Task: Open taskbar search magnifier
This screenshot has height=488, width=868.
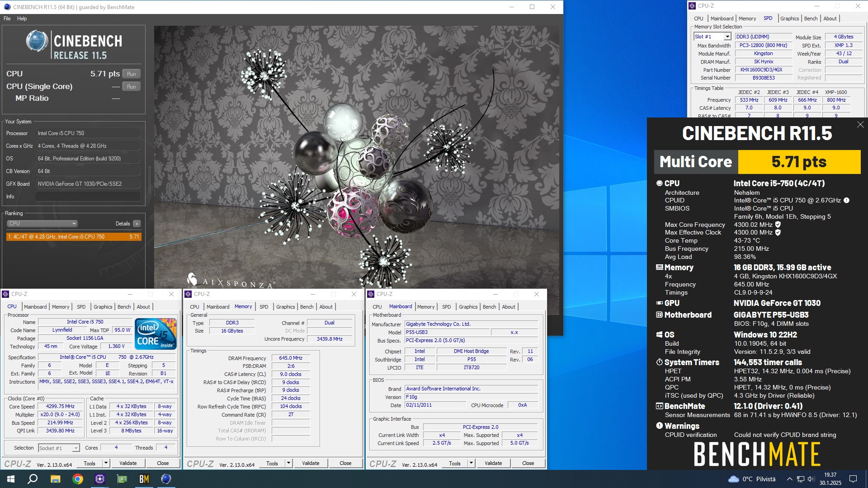Action: coord(33,479)
